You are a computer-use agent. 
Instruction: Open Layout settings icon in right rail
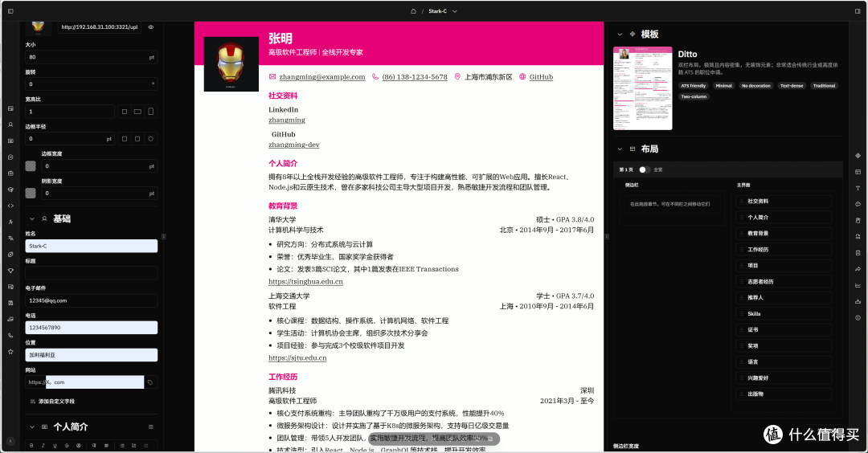tap(858, 172)
